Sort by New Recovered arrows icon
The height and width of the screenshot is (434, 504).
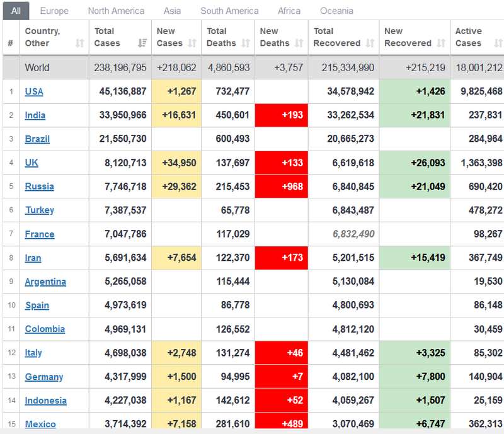click(441, 43)
